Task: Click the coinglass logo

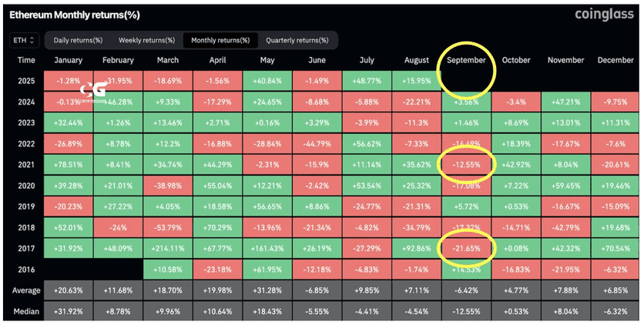Action: (x=604, y=15)
